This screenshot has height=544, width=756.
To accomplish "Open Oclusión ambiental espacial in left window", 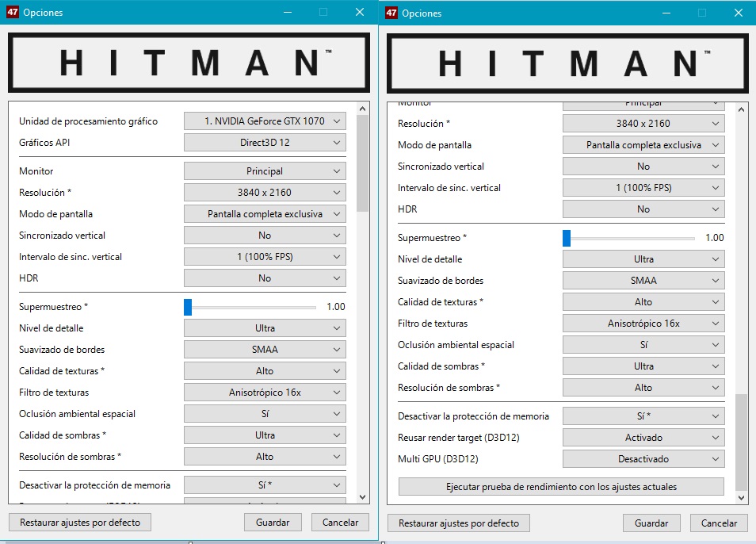I will [x=265, y=414].
